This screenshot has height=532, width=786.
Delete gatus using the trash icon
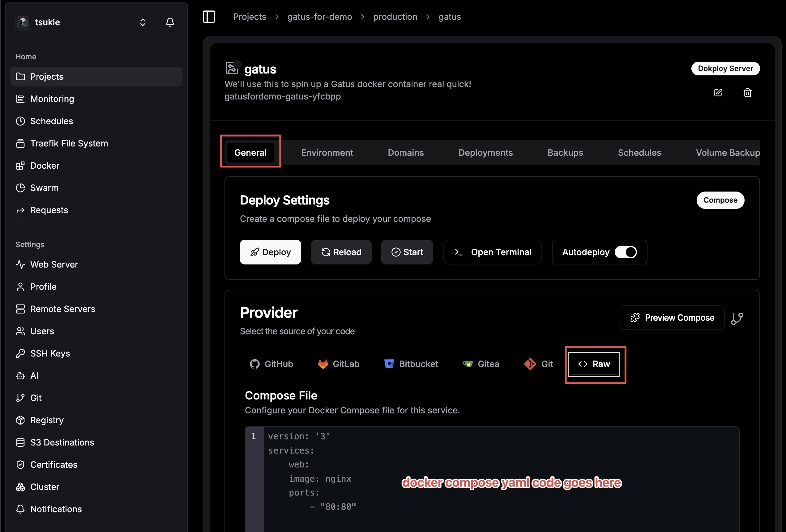747,93
